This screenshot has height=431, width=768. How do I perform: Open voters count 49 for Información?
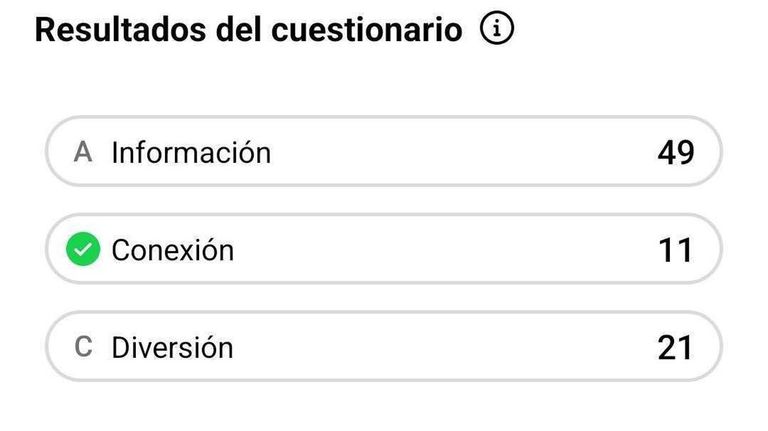tap(675, 152)
